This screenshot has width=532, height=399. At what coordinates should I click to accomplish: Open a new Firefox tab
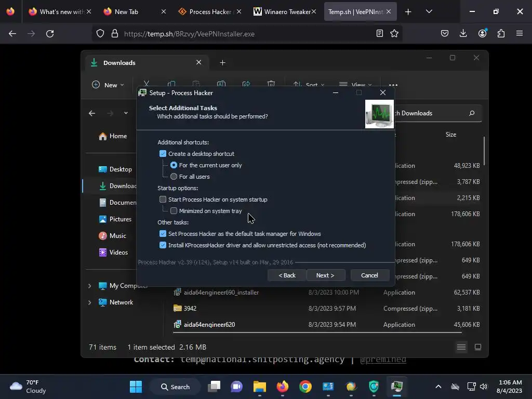pyautogui.click(x=408, y=12)
